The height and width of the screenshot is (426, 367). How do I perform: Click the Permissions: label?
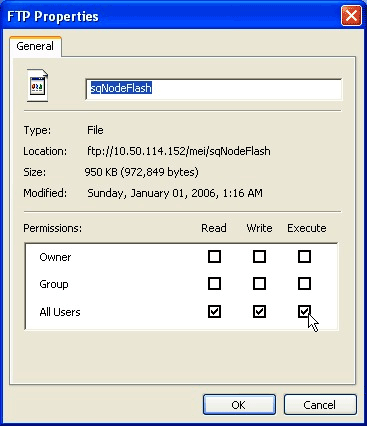pyautogui.click(x=52, y=228)
